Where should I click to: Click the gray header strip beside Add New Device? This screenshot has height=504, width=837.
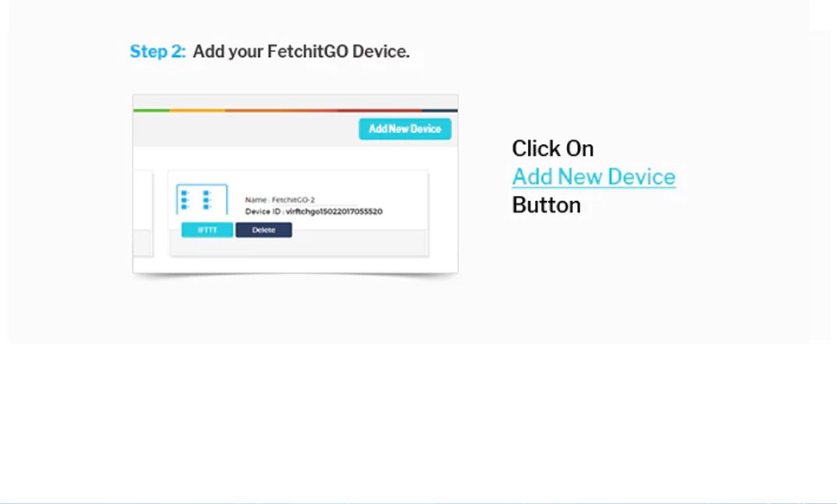tap(246, 129)
